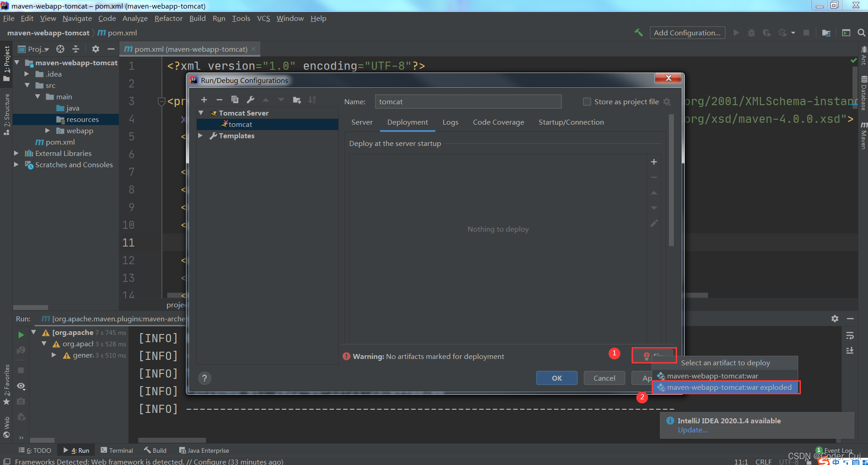This screenshot has height=465, width=868.
Task: Click the green Build hammer icon
Action: [639, 33]
